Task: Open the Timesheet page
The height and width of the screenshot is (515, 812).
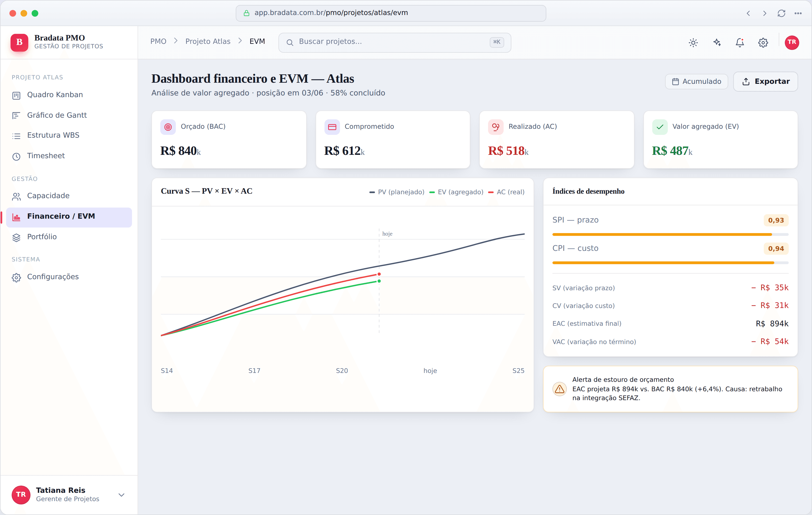Action: pyautogui.click(x=69, y=156)
